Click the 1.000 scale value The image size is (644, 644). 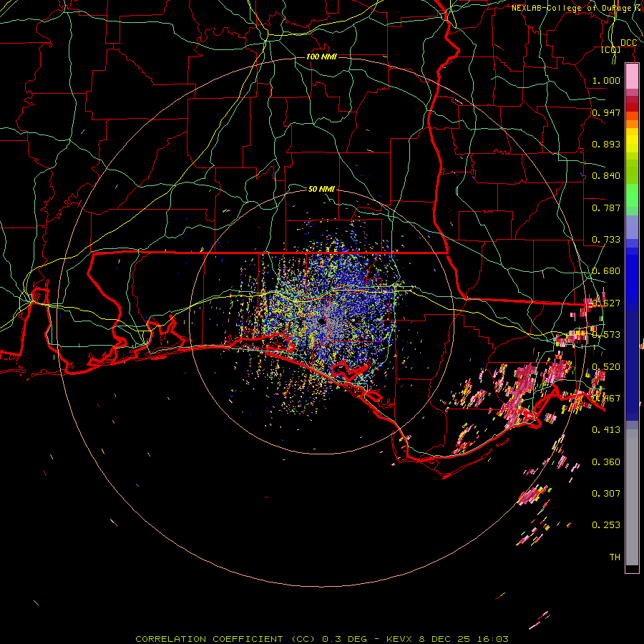coord(606,80)
